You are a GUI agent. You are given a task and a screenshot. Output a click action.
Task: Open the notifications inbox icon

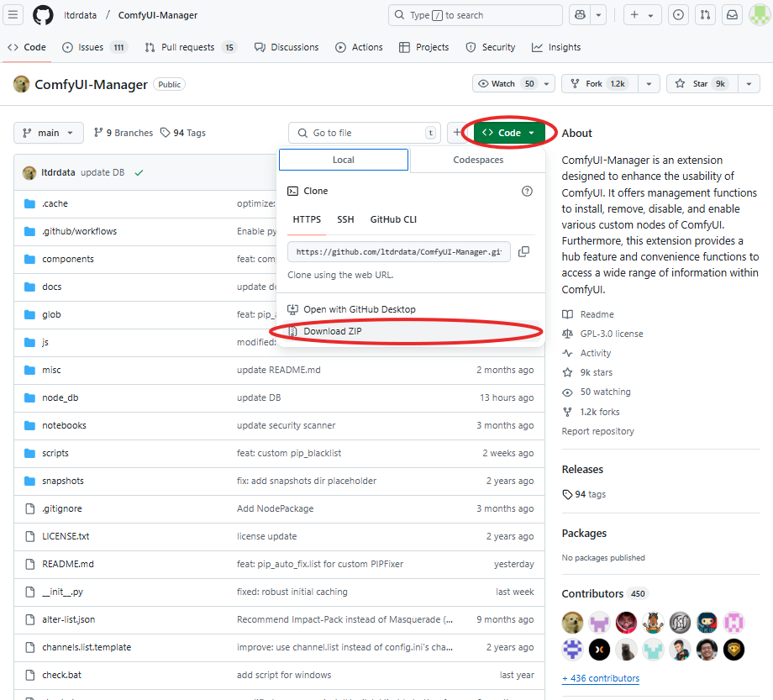point(732,15)
